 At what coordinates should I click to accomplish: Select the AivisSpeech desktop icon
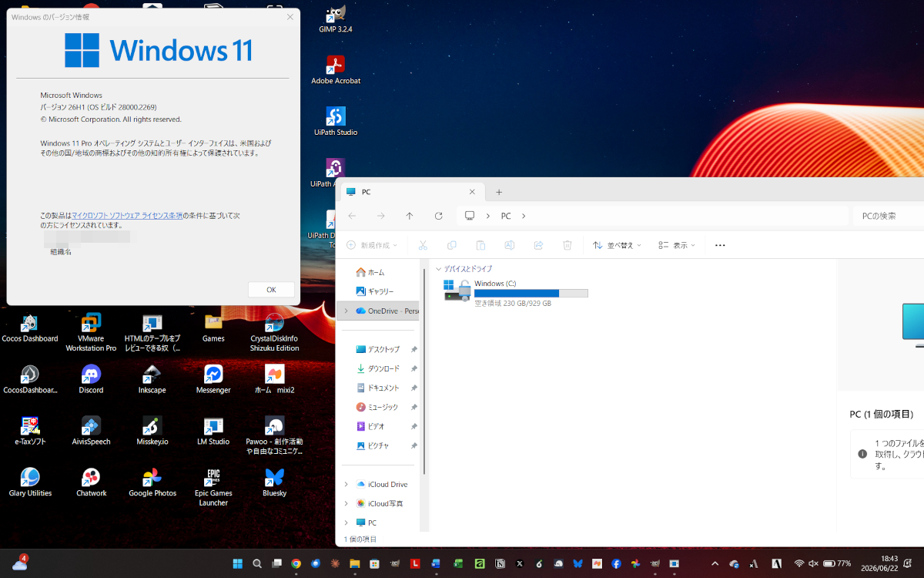coord(91,431)
